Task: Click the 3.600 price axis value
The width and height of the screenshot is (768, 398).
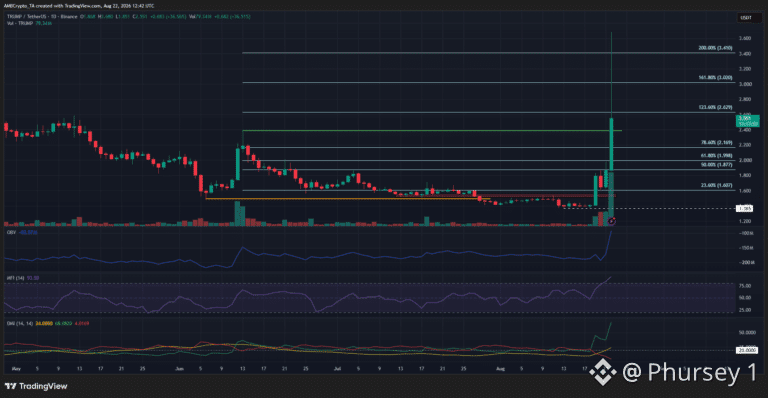Action: click(745, 39)
